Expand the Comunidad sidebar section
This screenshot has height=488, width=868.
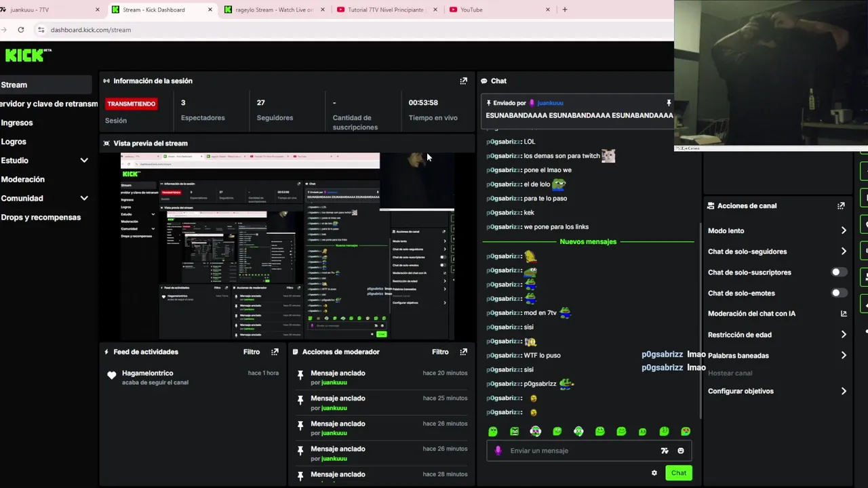[x=84, y=199]
